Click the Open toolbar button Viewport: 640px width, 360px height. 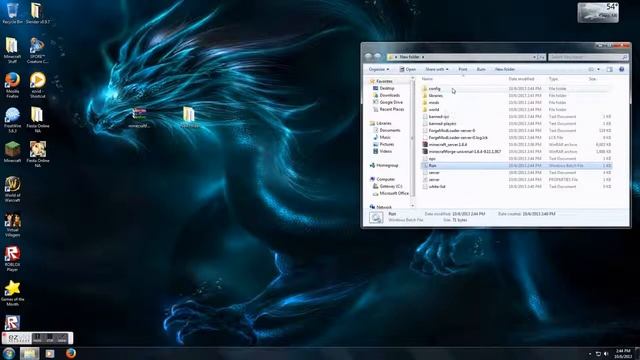tap(407, 69)
